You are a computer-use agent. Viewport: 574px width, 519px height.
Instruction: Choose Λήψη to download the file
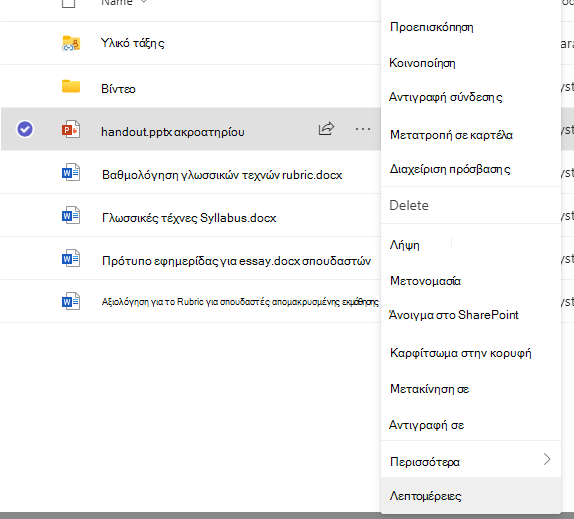pyautogui.click(x=405, y=245)
